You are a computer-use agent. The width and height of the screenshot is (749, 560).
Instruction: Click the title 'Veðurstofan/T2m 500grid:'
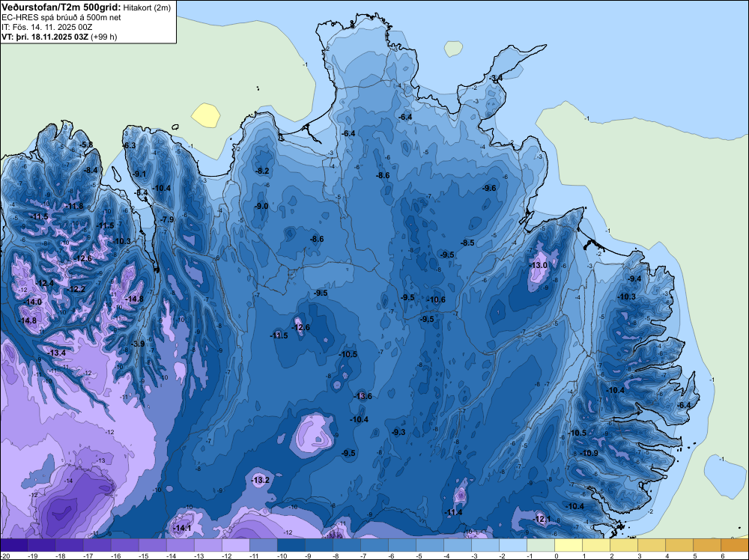tap(61, 7)
